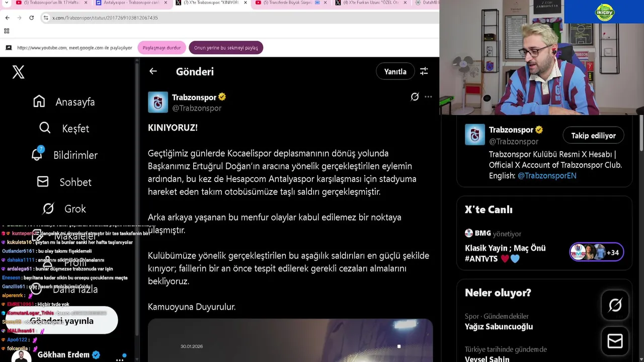Click the right panel scrollbar

click(x=641, y=133)
